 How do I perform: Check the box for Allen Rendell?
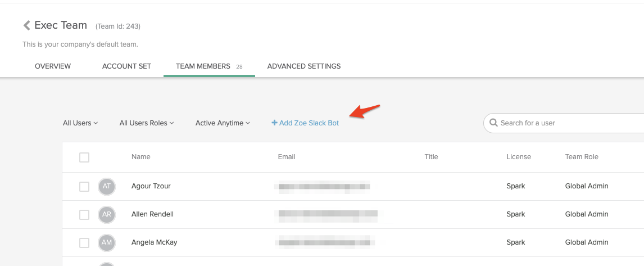click(84, 215)
